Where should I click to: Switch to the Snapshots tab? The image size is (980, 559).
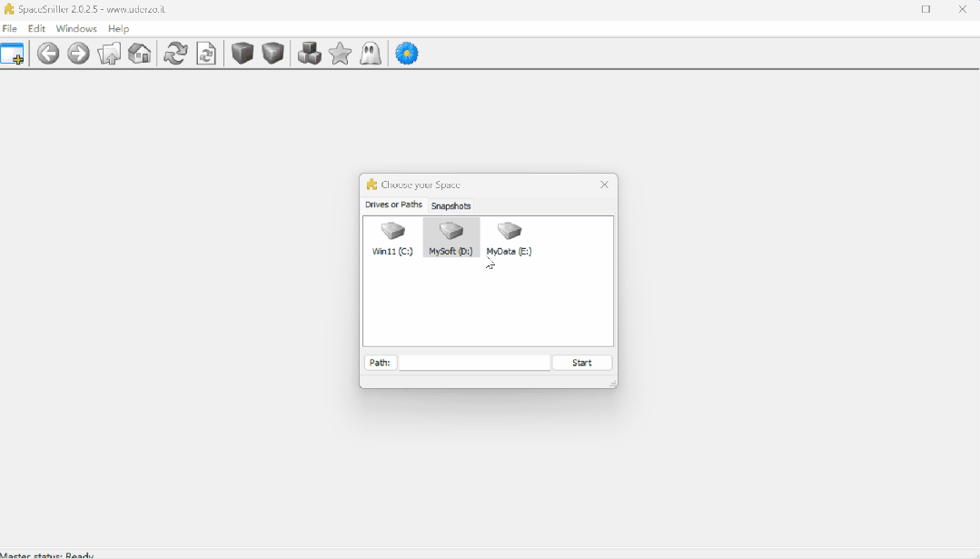[x=450, y=206]
